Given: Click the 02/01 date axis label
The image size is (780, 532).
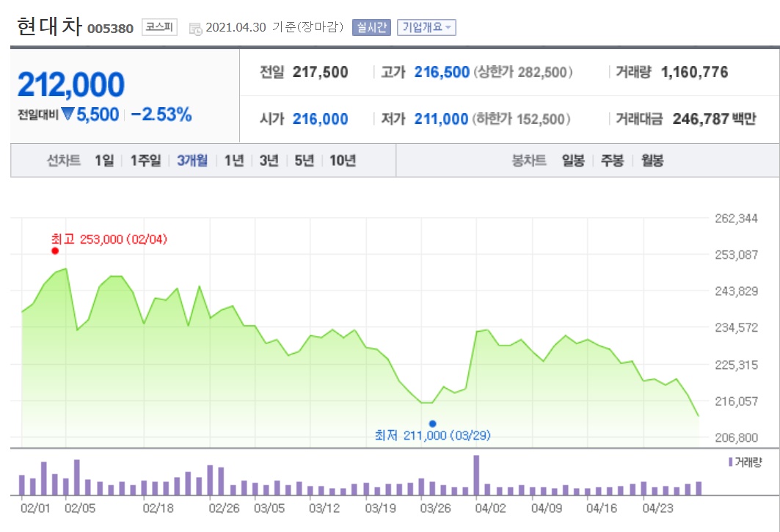Looking at the screenshot, I should [x=35, y=508].
